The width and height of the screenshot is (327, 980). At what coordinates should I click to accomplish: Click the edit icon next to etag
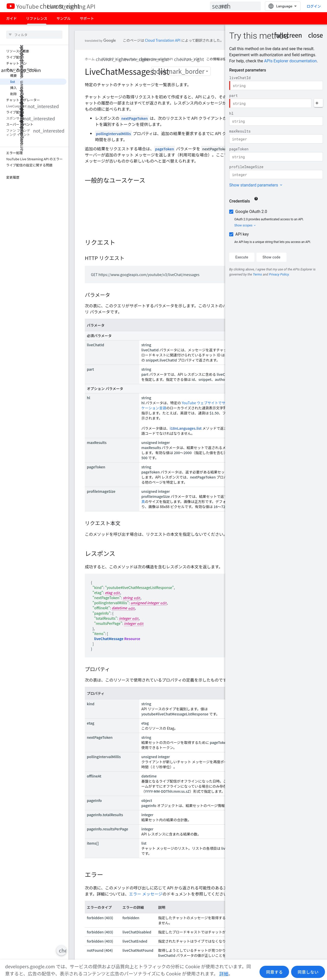pyautogui.click(x=116, y=593)
